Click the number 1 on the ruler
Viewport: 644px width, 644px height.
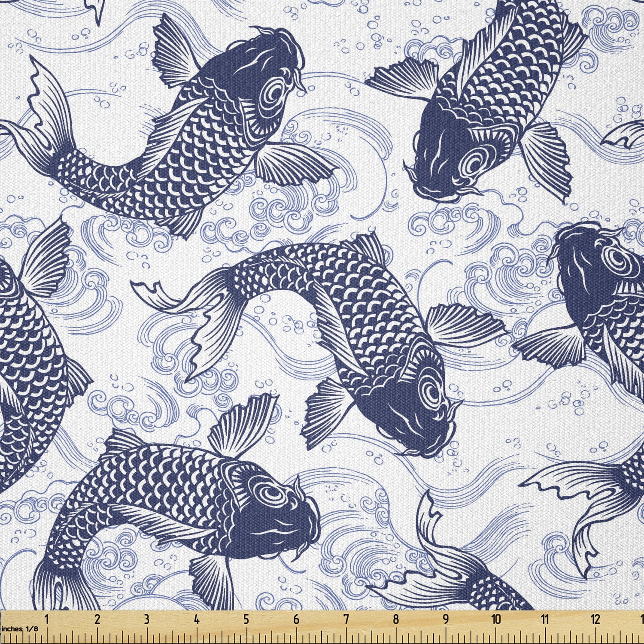pos(46,620)
